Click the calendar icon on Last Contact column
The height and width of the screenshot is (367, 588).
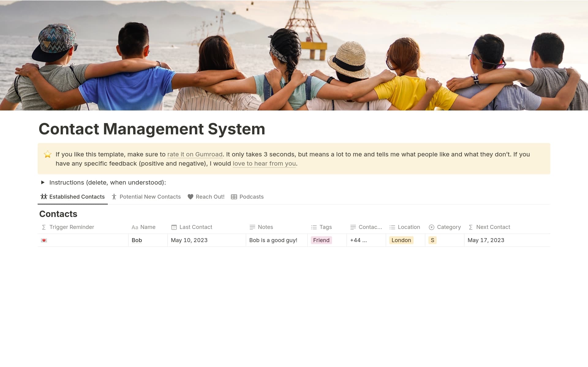pyautogui.click(x=174, y=227)
